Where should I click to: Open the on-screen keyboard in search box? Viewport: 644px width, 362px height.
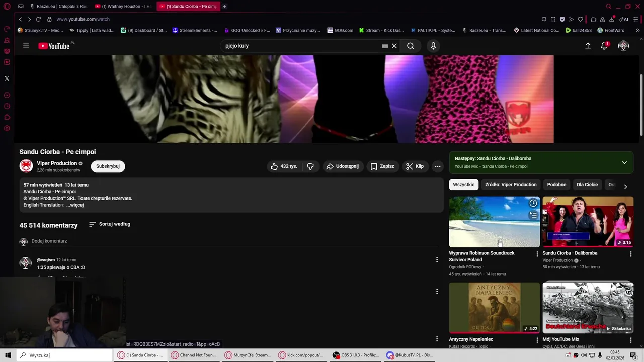[x=385, y=46]
